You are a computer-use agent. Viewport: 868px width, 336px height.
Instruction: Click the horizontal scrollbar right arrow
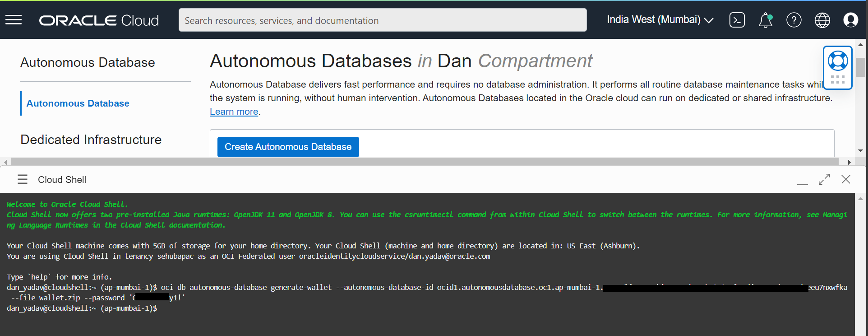tap(850, 162)
